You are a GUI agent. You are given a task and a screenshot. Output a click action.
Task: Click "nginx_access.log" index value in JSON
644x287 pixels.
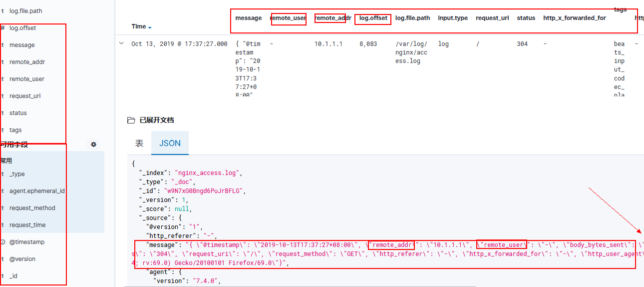pos(208,173)
